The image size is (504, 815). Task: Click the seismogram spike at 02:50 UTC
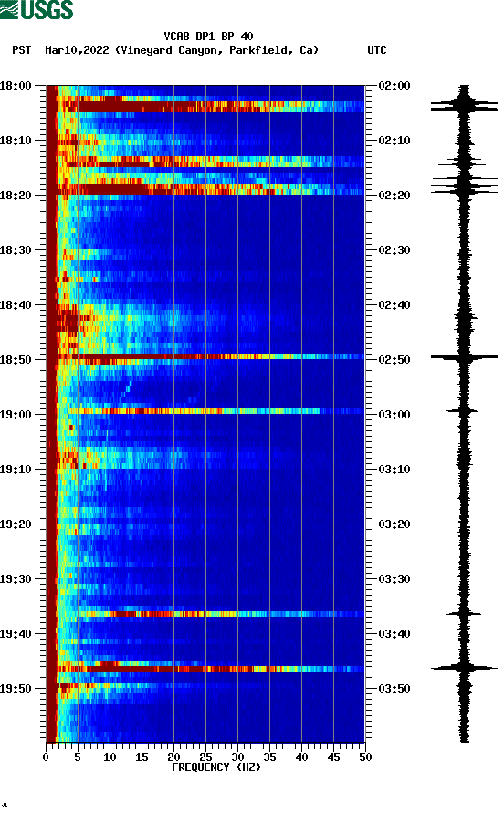click(464, 357)
